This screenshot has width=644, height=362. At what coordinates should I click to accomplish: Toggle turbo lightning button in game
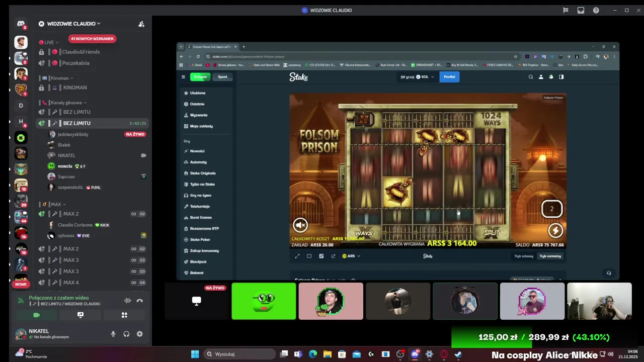(x=555, y=230)
